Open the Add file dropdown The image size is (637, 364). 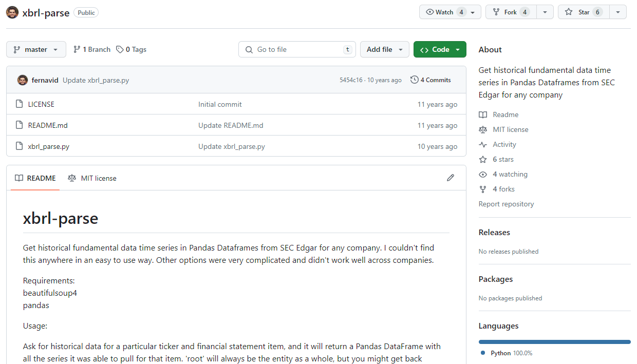point(385,49)
